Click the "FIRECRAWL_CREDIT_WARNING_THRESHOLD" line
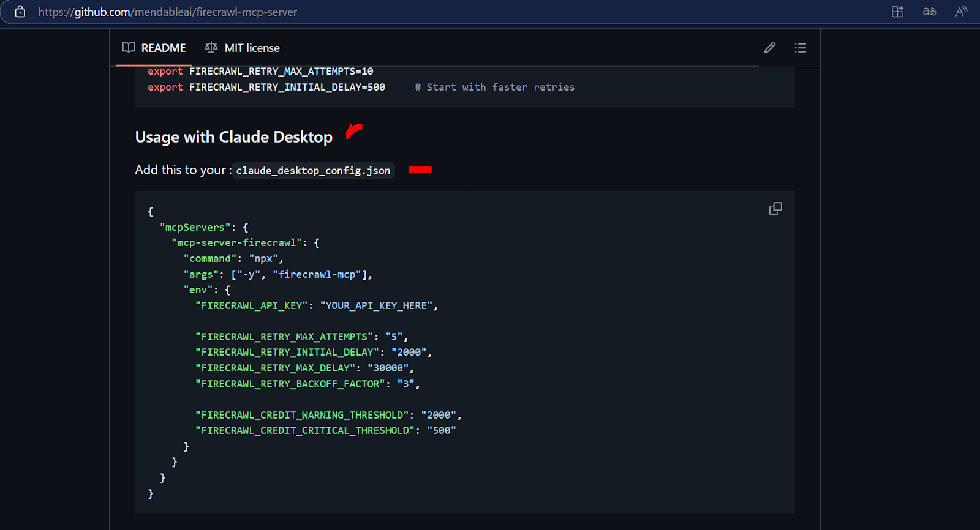The height and width of the screenshot is (530, 980). [328, 415]
